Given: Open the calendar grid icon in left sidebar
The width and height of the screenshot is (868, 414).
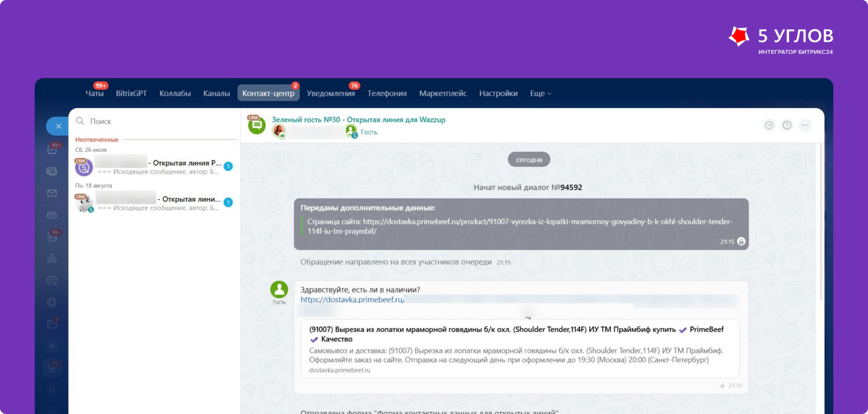Looking at the screenshot, I should [x=52, y=281].
